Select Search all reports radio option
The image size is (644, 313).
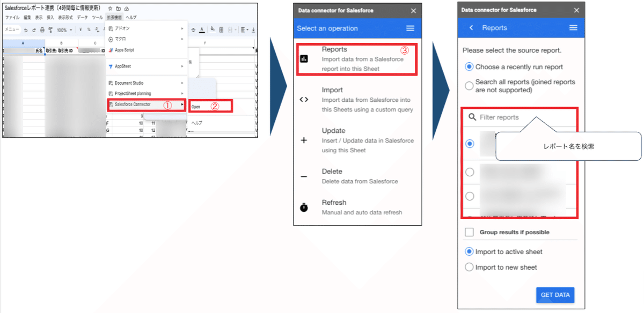469,85
